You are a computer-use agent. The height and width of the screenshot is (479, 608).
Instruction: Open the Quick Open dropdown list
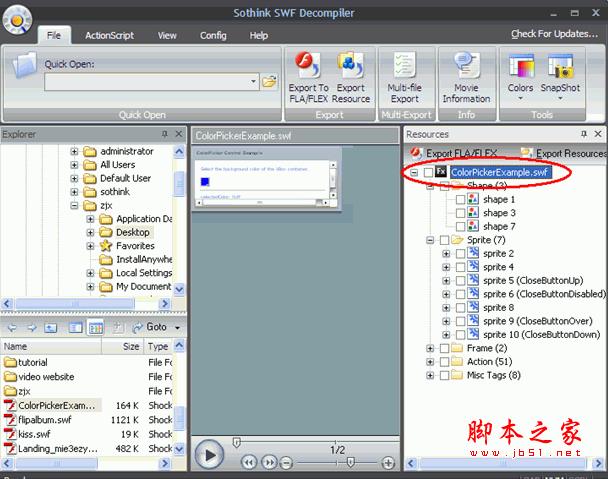click(254, 82)
